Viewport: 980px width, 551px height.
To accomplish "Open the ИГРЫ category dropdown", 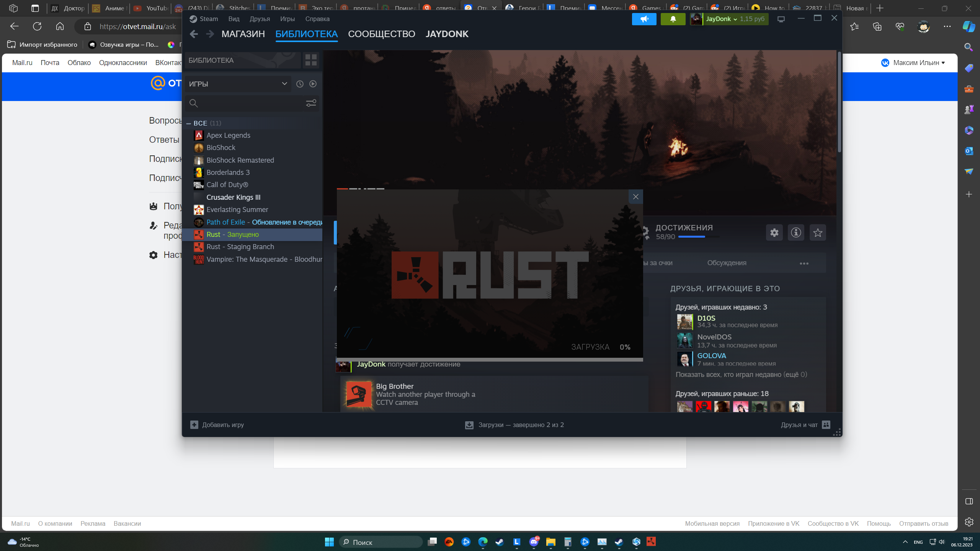I will click(x=238, y=84).
